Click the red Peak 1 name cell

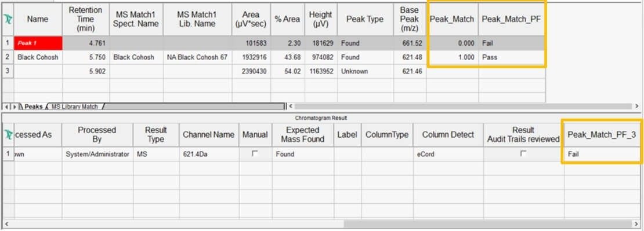[38, 43]
